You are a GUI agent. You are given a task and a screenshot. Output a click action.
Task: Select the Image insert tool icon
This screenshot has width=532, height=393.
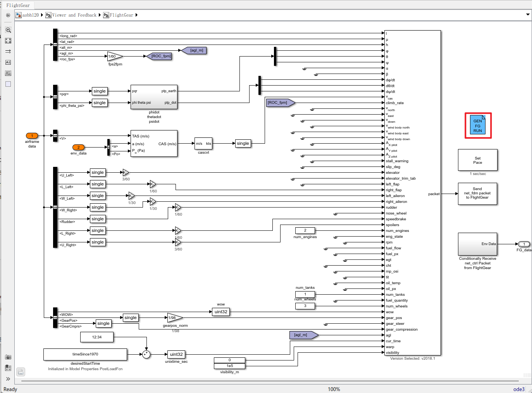tap(8, 73)
